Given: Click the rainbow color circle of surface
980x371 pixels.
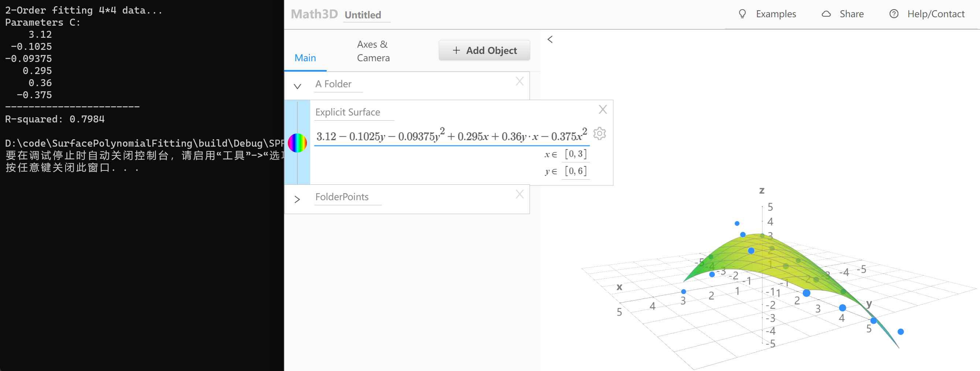Looking at the screenshot, I should point(297,143).
